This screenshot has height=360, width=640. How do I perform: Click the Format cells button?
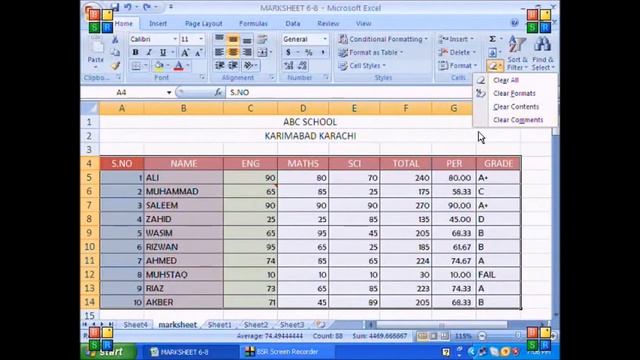click(458, 65)
